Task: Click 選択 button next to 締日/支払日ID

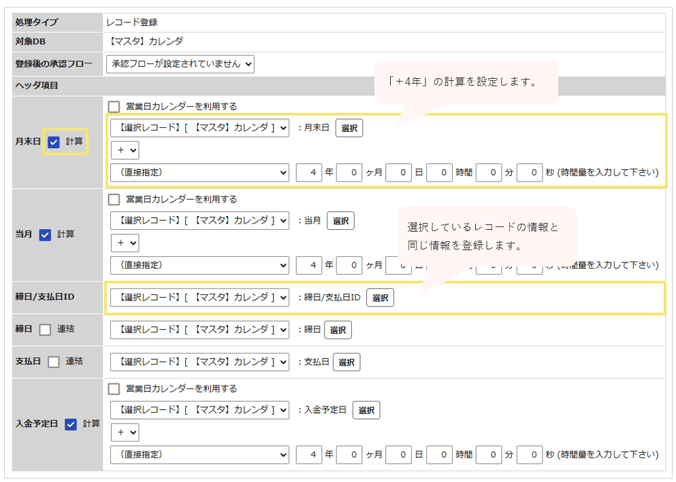Action: point(380,297)
